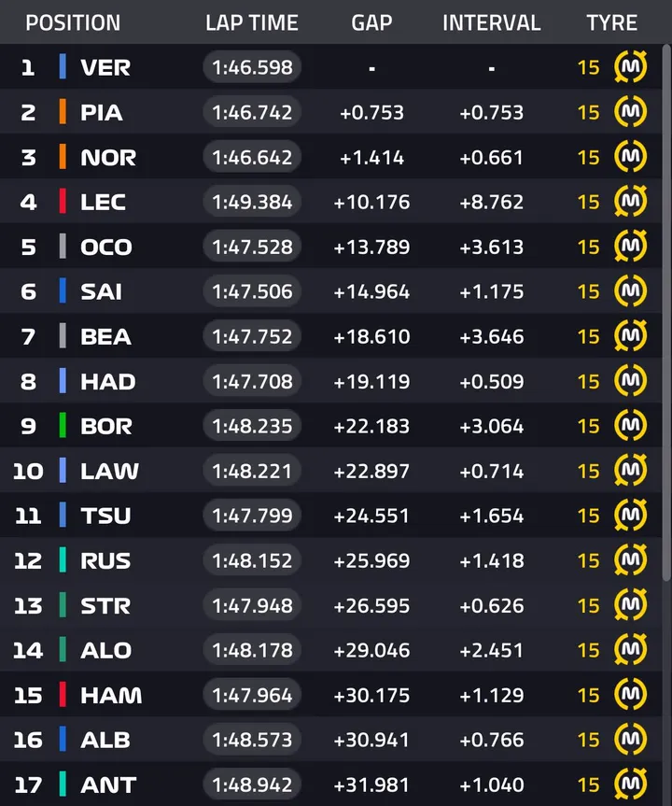Select the medium tyre icon in LEC row
Viewport: 672px width, 806px height.
[630, 202]
